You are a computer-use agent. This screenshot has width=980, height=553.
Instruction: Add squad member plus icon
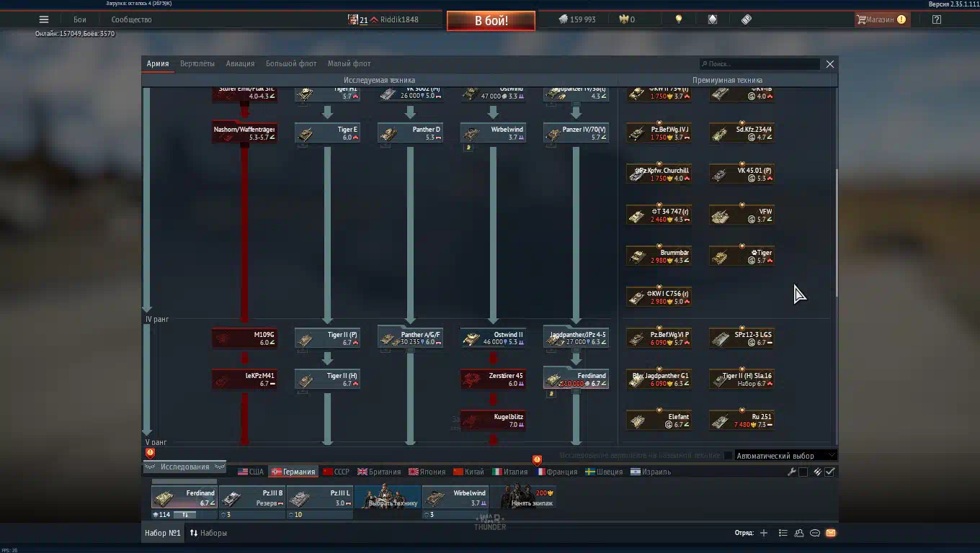764,533
